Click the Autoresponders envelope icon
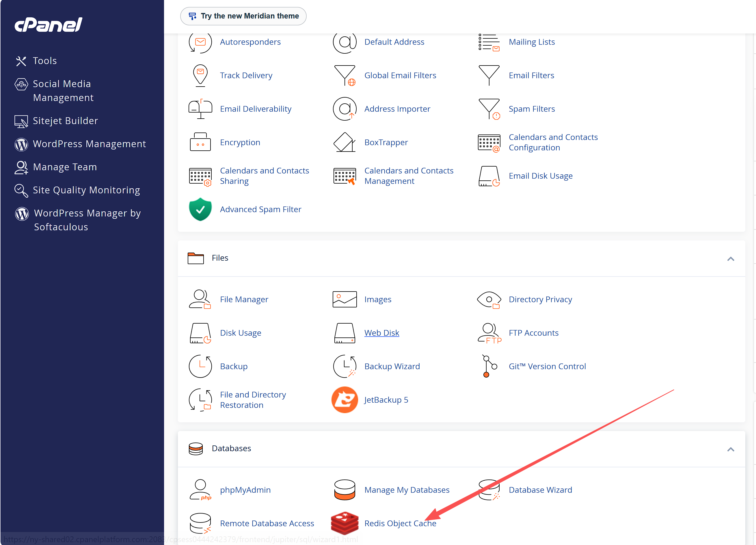 (x=200, y=42)
